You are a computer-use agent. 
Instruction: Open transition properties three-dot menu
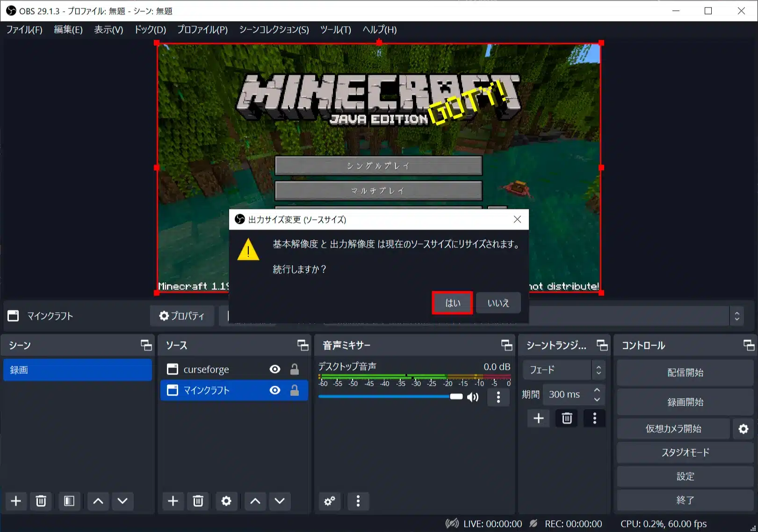pos(594,418)
